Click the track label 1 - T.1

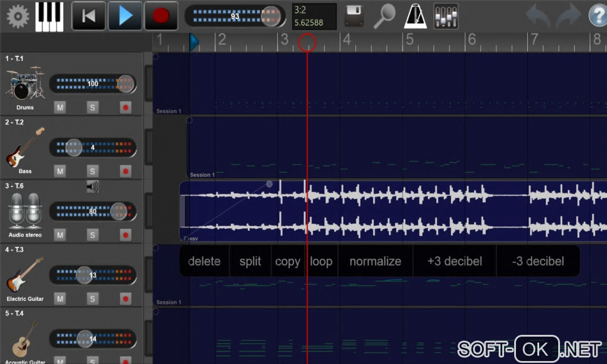coord(14,58)
